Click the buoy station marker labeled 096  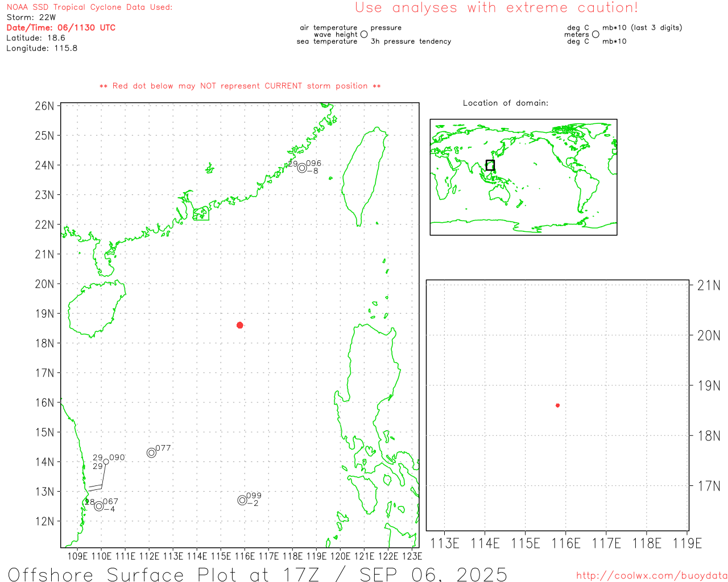pyautogui.click(x=302, y=168)
